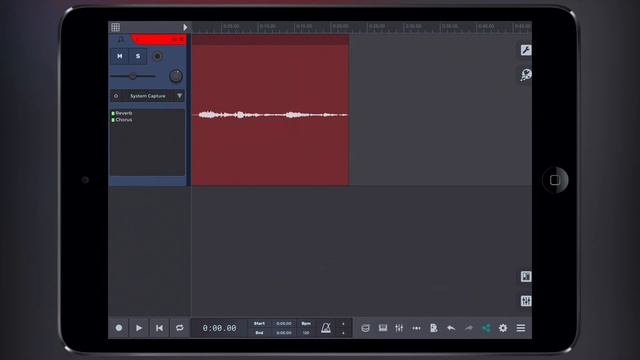
Task: Click the play marker arrow above the track header
Action: (x=185, y=27)
